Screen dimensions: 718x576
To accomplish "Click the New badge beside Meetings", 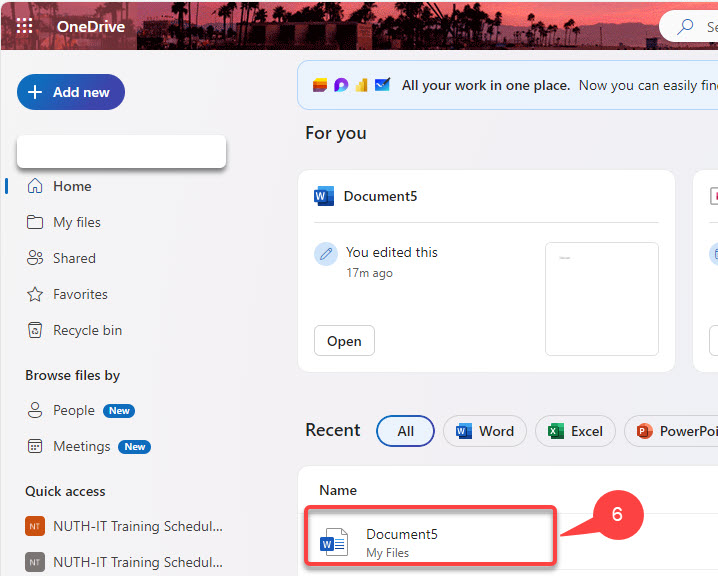I will click(x=135, y=447).
